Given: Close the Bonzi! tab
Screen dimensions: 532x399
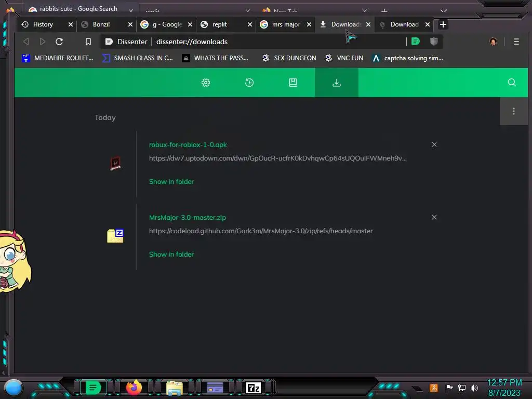Looking at the screenshot, I should coord(130,24).
